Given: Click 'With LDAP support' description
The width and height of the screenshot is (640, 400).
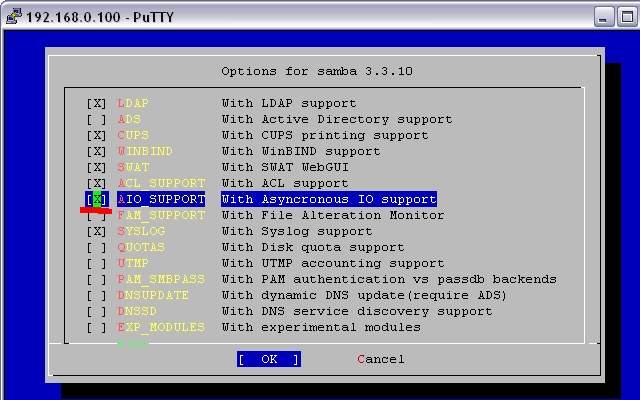Looking at the screenshot, I should 289,103.
